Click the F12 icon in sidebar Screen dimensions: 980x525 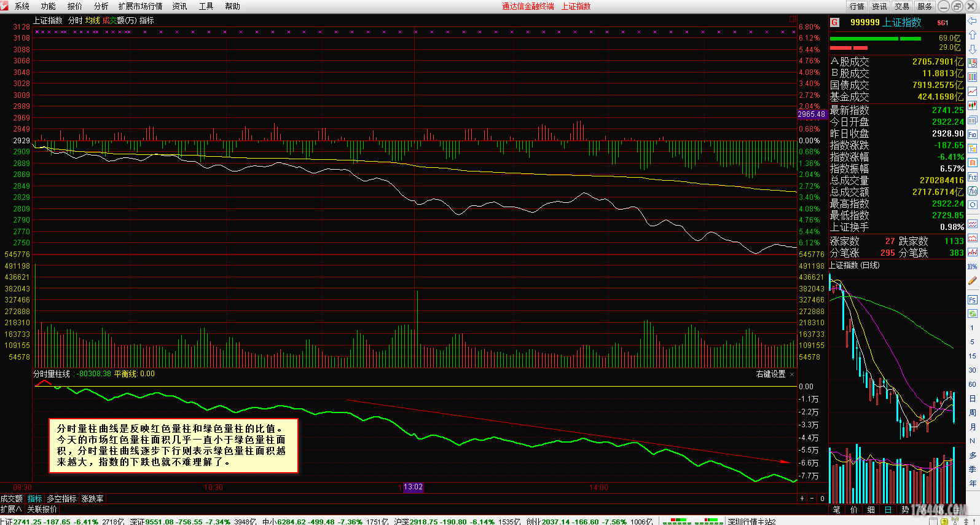point(973,176)
